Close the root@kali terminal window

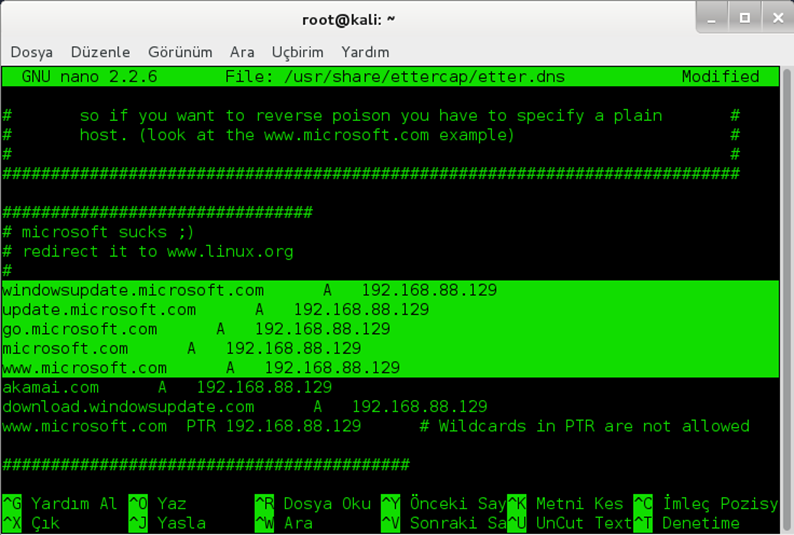pyautogui.click(x=778, y=18)
